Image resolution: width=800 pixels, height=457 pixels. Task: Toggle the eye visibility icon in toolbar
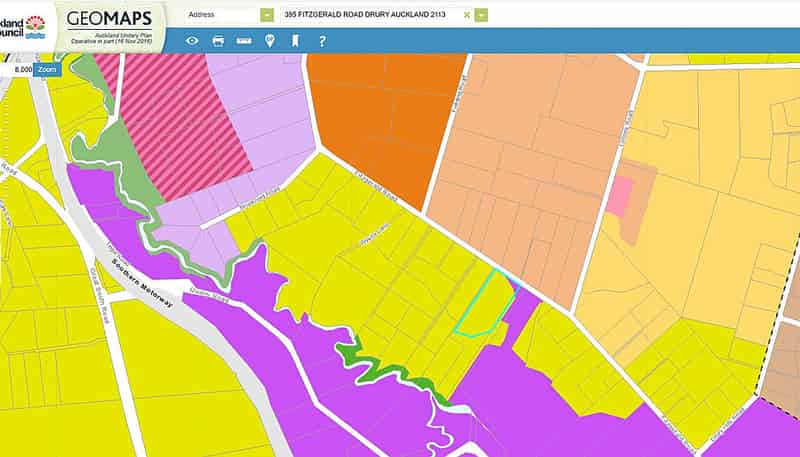pyautogui.click(x=192, y=41)
